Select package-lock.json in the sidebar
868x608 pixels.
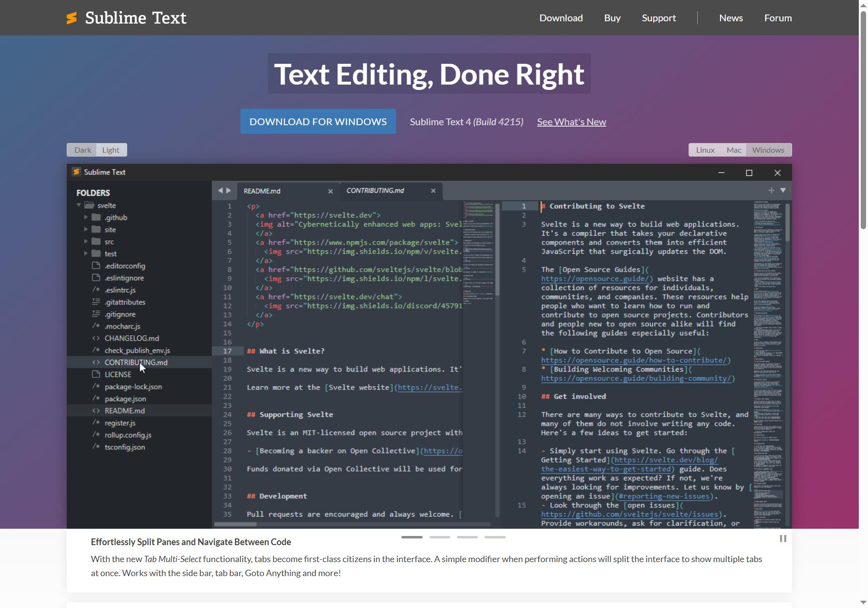click(x=139, y=387)
